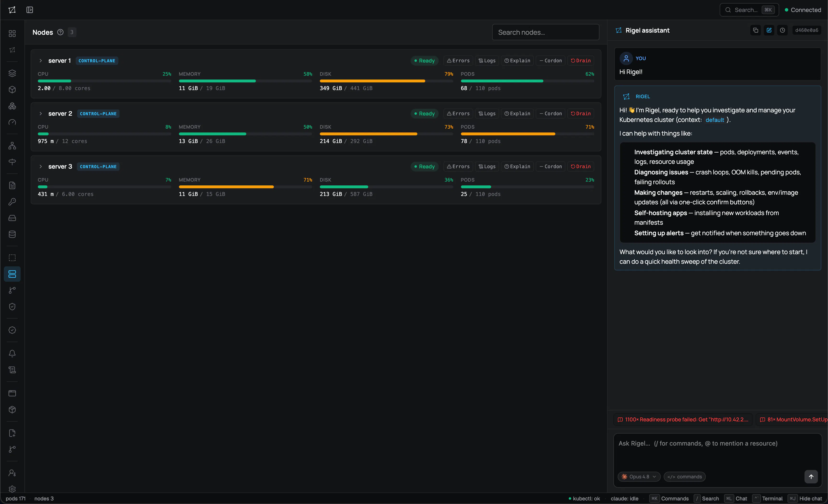The height and width of the screenshot is (504, 828).
Task: Open the bell alerts sidebar icon
Action: (x=12, y=354)
